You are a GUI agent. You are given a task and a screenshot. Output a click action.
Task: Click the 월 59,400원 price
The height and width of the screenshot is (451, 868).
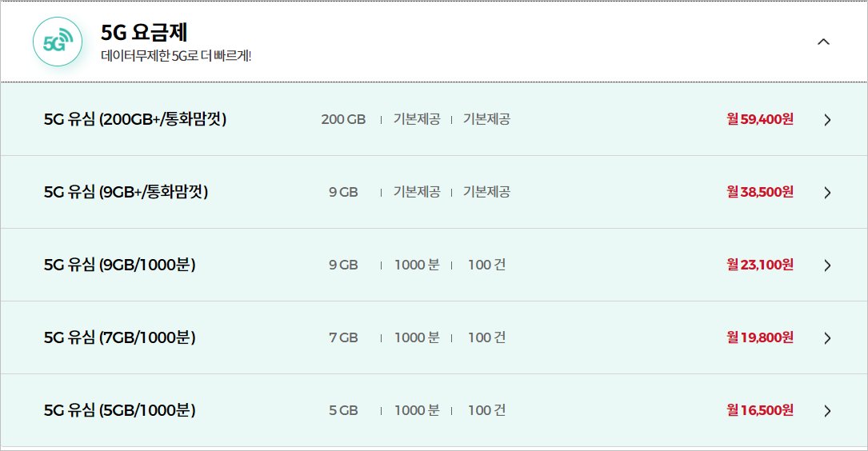760,119
